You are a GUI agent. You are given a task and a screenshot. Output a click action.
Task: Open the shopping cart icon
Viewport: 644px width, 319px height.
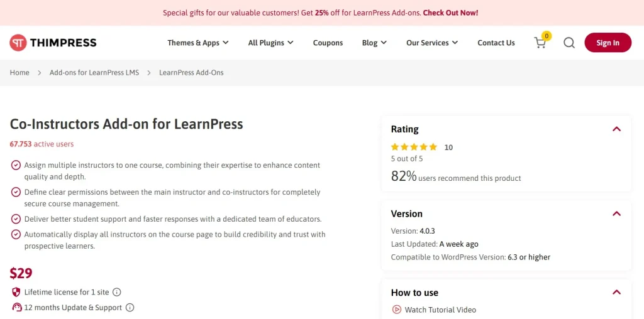point(540,43)
